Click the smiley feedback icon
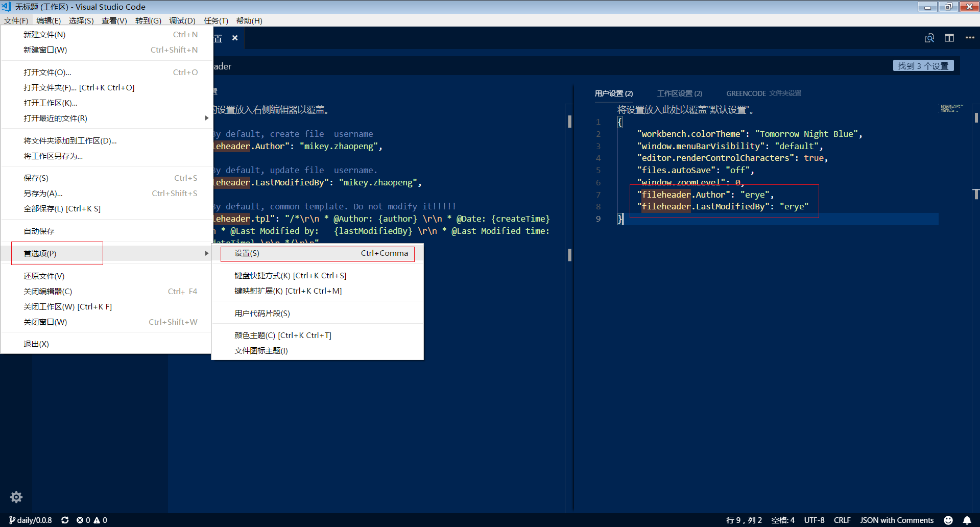Viewport: 980px width, 527px height. [948, 520]
